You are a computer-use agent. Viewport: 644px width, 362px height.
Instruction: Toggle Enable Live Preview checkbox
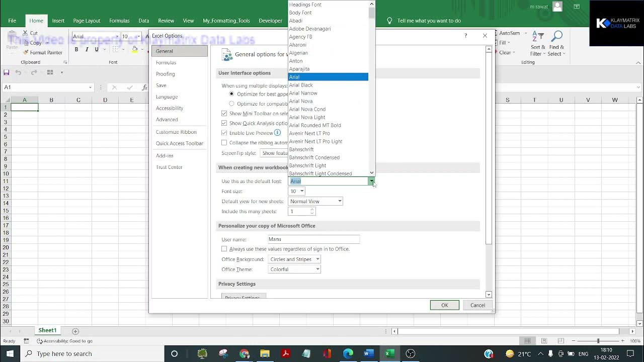pos(224,133)
